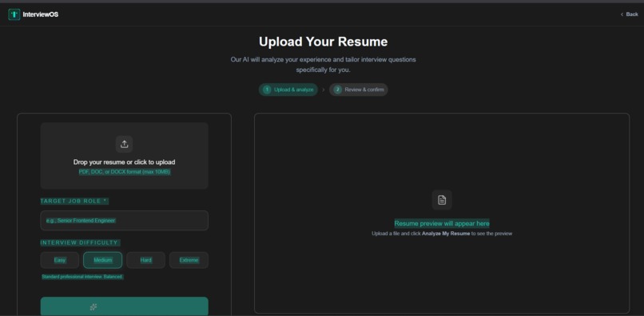The image size is (644, 316).
Task: Click 'Upload Your Resume' heading
Action: point(324,42)
